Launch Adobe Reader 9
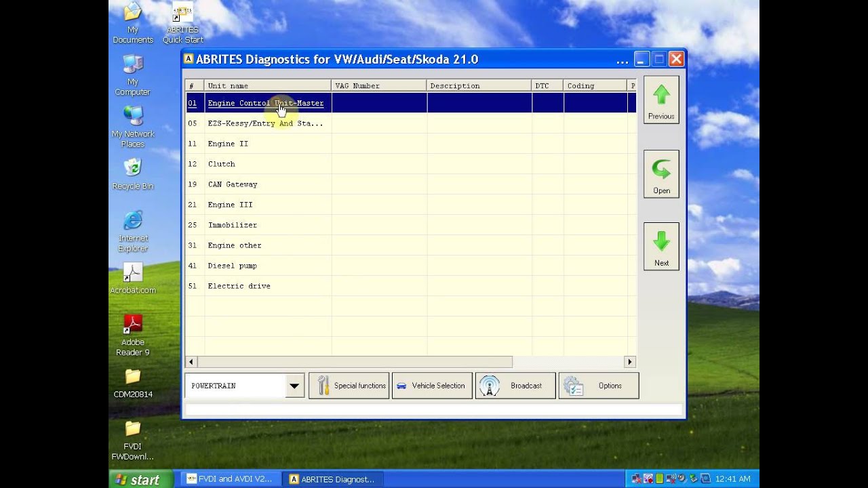This screenshot has width=868, height=488. pos(133,335)
